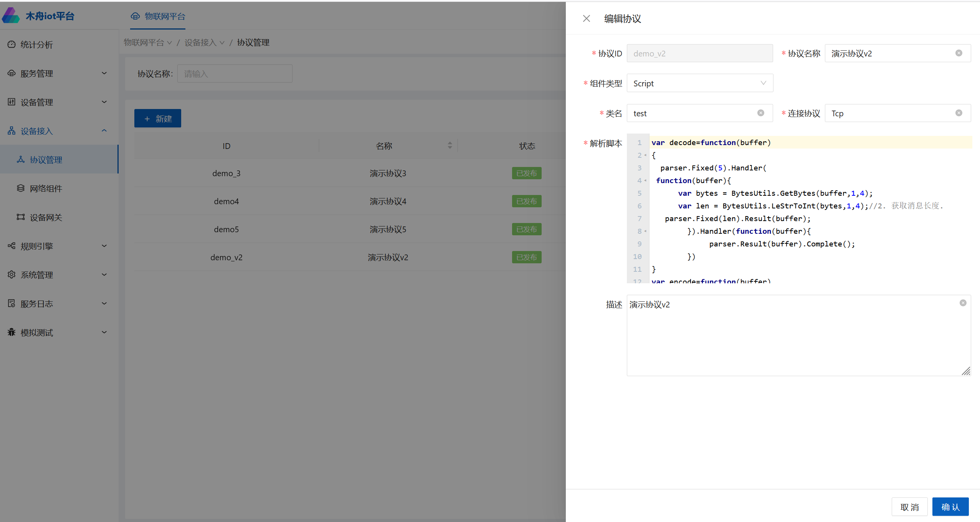
Task: Collapse the 设备接入 submenu chevron
Action: click(104, 130)
